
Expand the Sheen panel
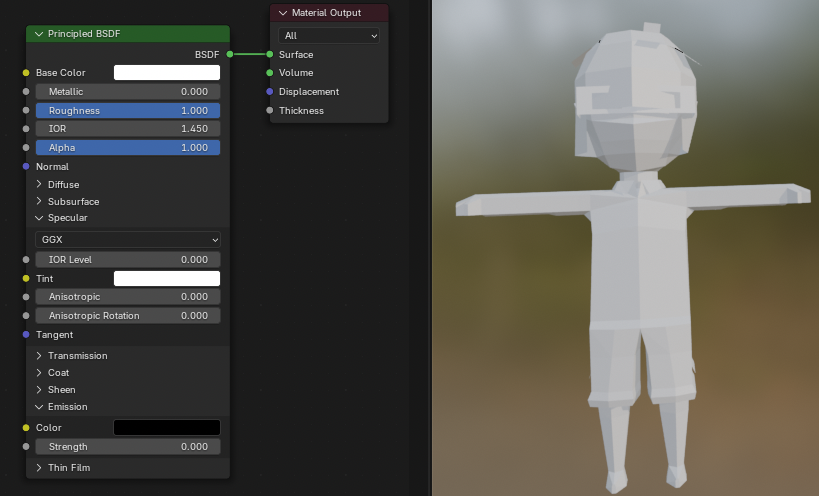[39, 390]
